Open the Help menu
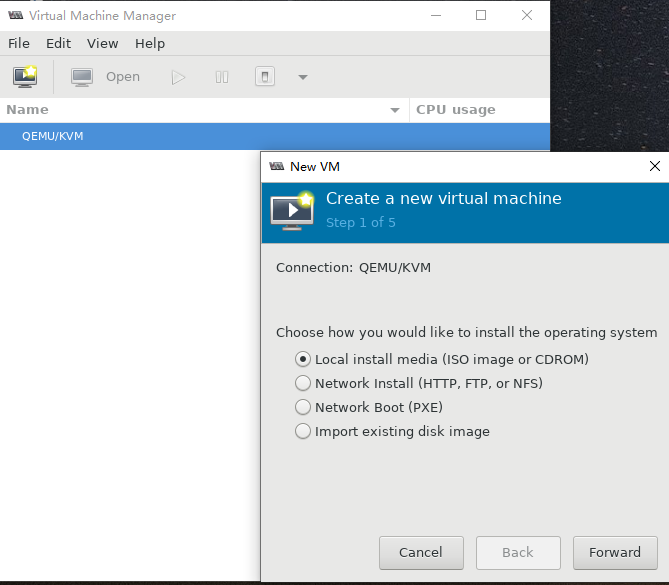 point(150,44)
